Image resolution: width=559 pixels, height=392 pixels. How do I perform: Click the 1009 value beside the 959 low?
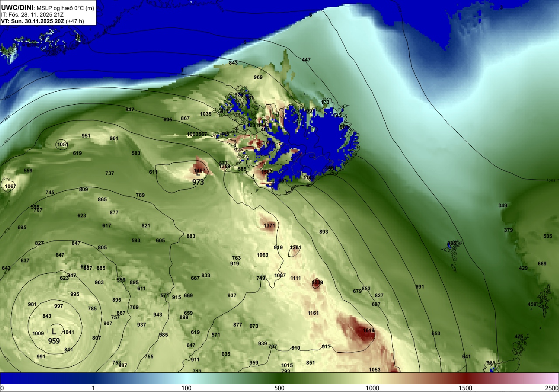(x=38, y=334)
